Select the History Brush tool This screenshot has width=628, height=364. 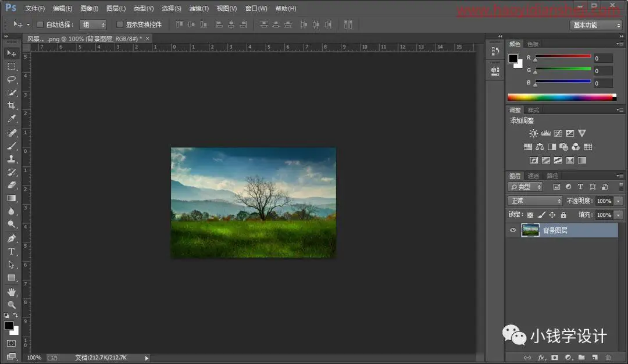[x=12, y=172]
